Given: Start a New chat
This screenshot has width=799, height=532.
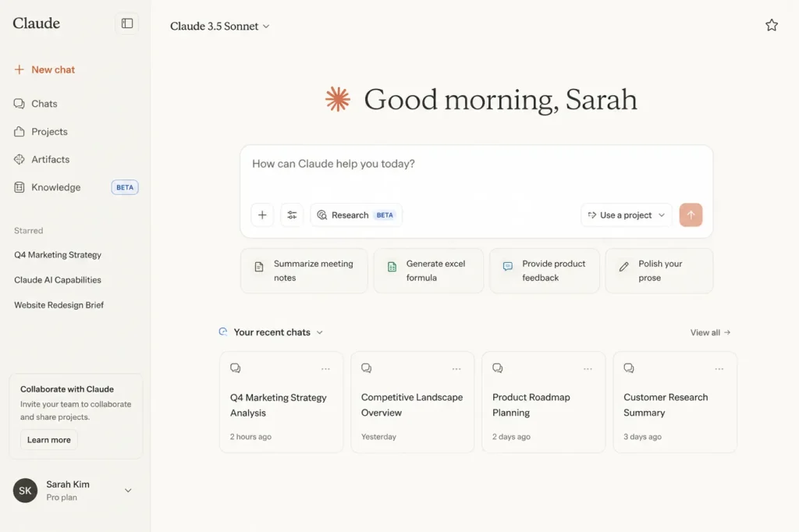Looking at the screenshot, I should (44, 69).
